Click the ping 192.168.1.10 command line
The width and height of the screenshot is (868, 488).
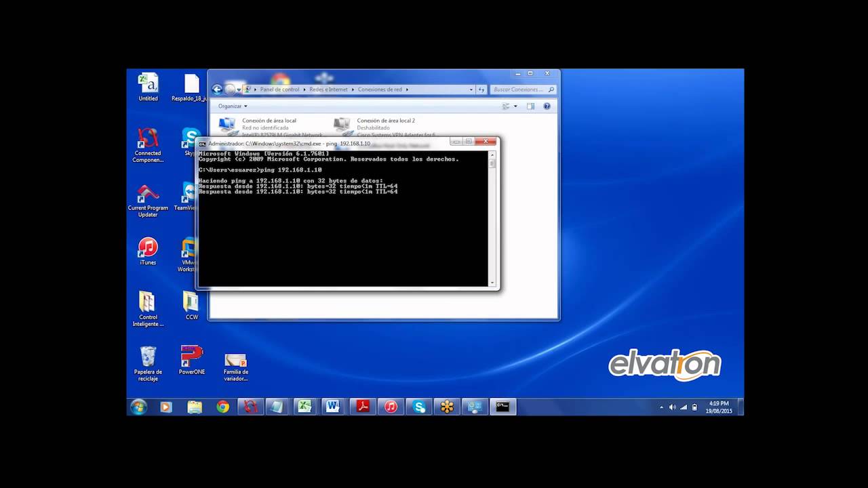pos(260,169)
